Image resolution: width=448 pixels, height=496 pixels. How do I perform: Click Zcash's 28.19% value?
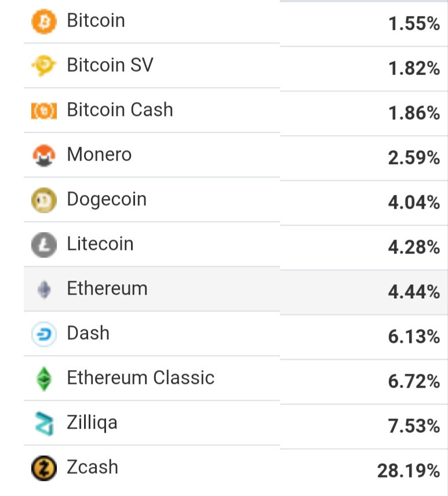pyautogui.click(x=409, y=470)
